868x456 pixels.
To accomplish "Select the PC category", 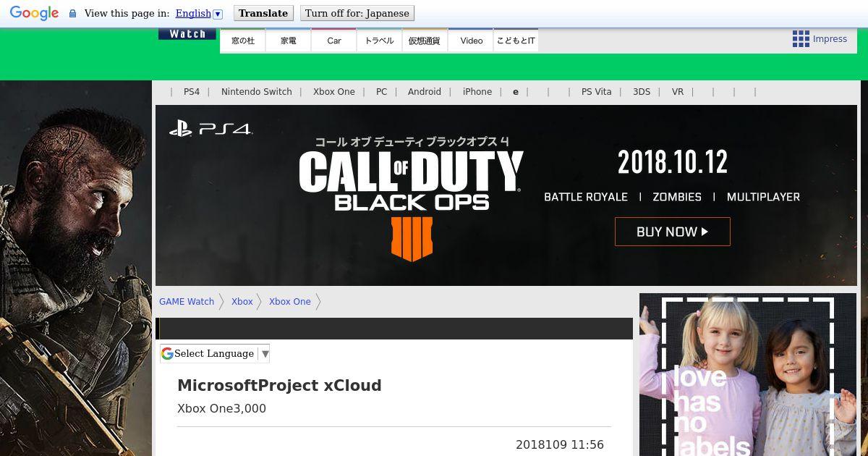I will click(381, 92).
